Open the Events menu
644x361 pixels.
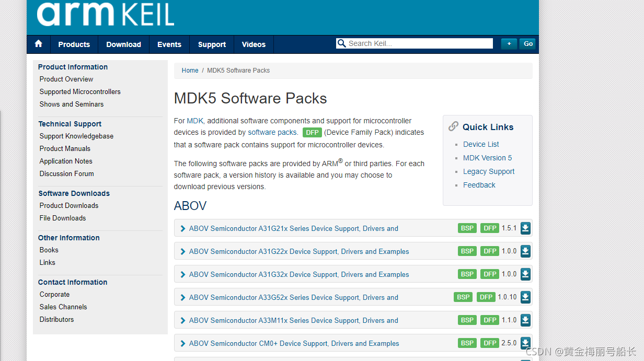pyautogui.click(x=169, y=44)
